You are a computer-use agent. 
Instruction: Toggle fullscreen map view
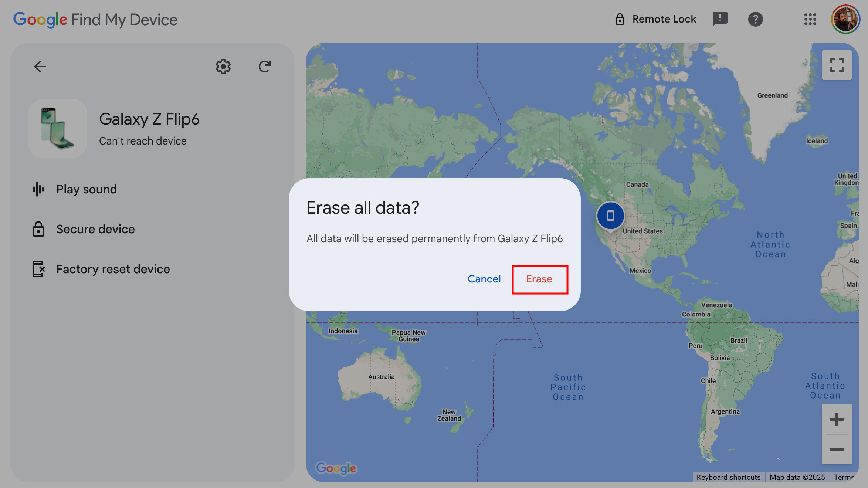[x=837, y=65]
